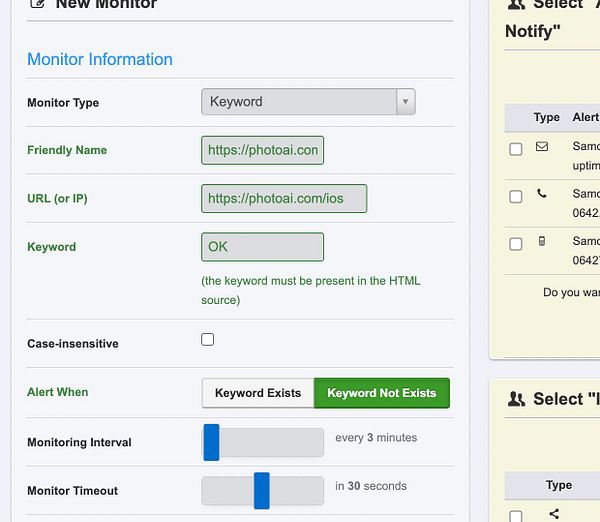The width and height of the screenshot is (600, 522).
Task: Check the phone alert contact checkbox
Action: point(516,196)
